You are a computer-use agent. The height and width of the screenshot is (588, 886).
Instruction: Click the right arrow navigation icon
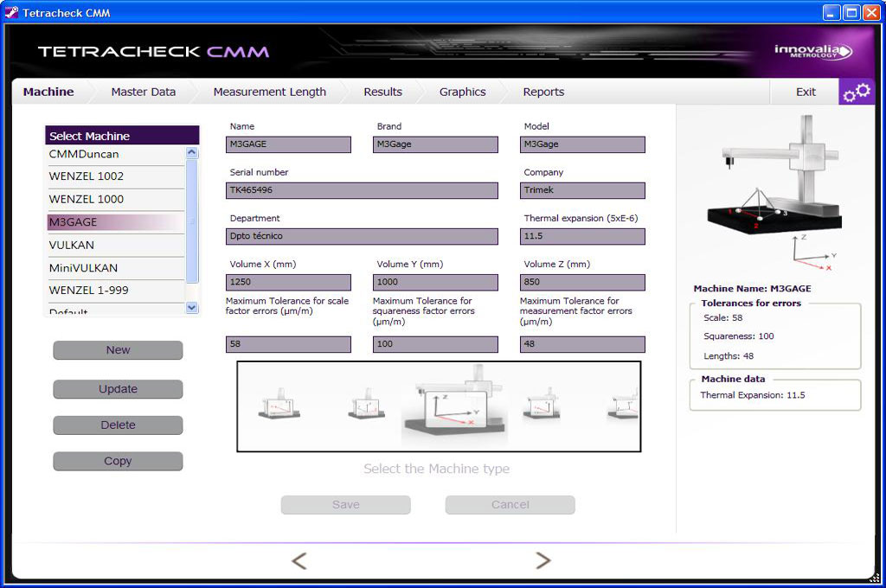[543, 560]
